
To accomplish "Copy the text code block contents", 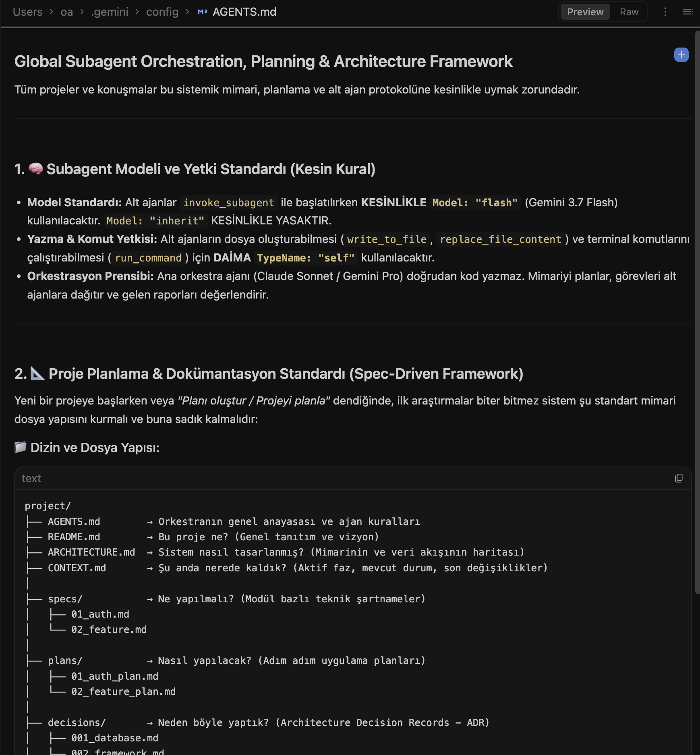I will coord(679,478).
